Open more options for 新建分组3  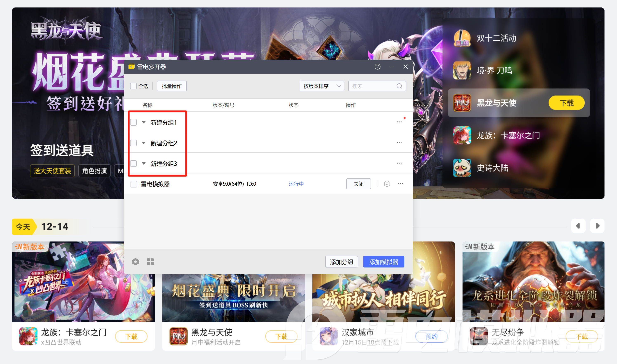point(400,163)
